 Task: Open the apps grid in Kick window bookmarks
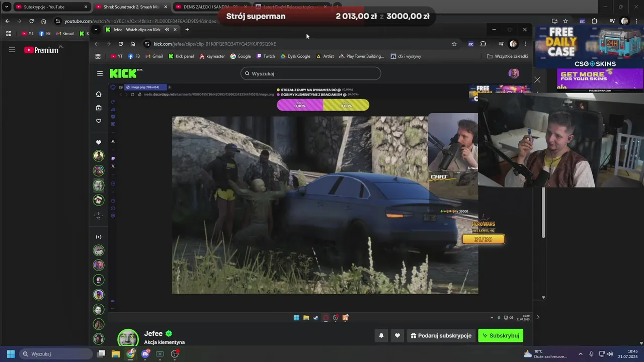(x=98, y=56)
